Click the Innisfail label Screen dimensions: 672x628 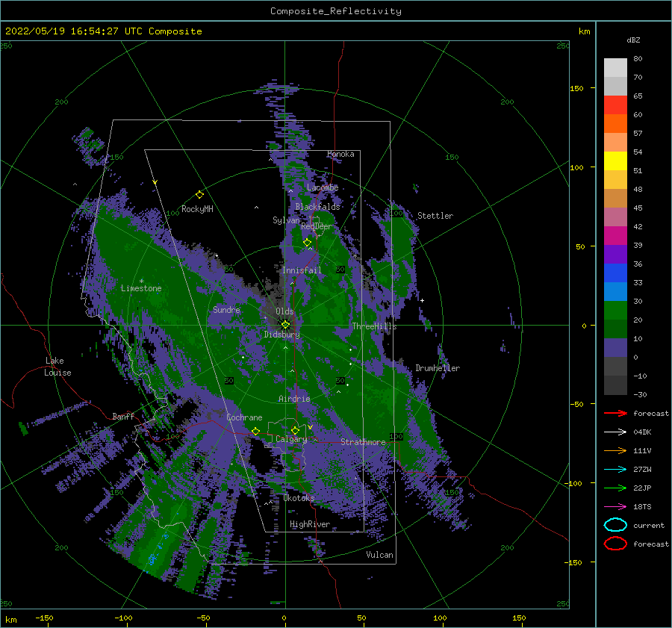[302, 270]
